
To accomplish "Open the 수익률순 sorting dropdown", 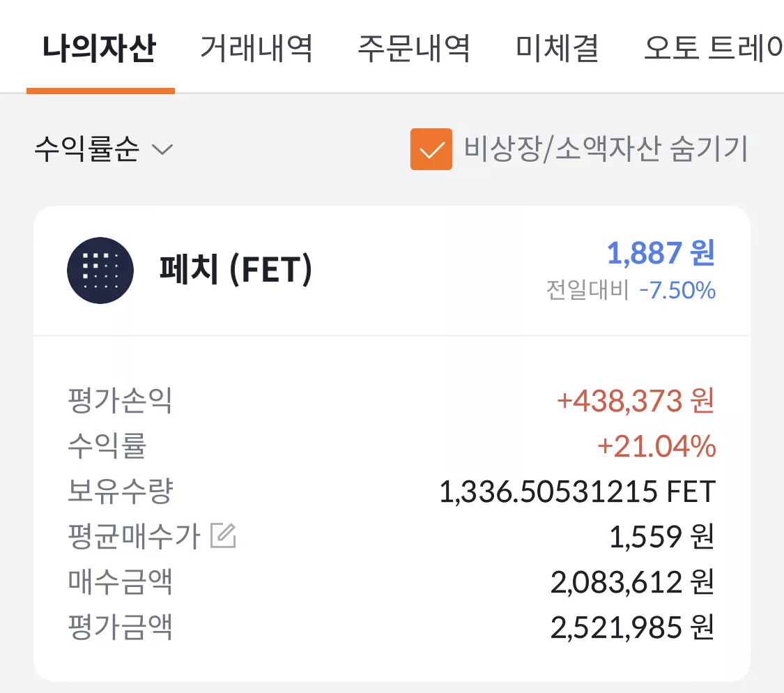I will click(x=104, y=149).
